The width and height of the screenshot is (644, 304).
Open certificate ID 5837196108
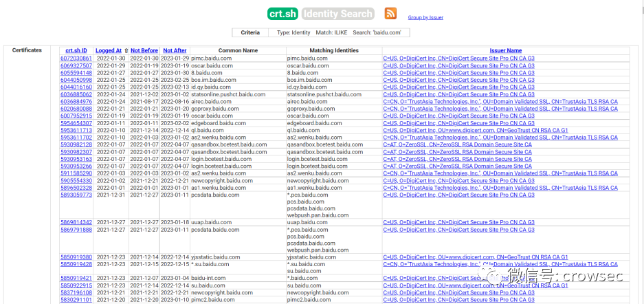(x=76, y=292)
